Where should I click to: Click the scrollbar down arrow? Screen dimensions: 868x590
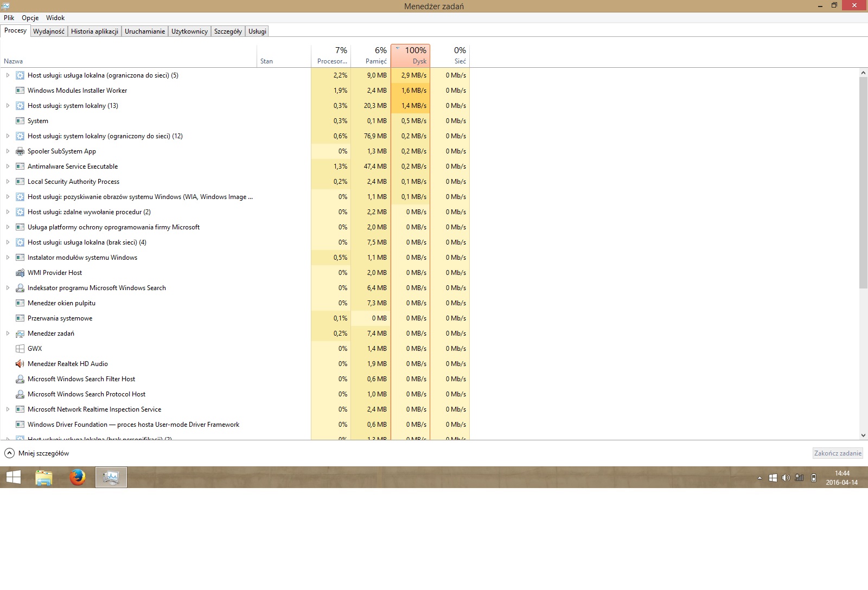863,435
